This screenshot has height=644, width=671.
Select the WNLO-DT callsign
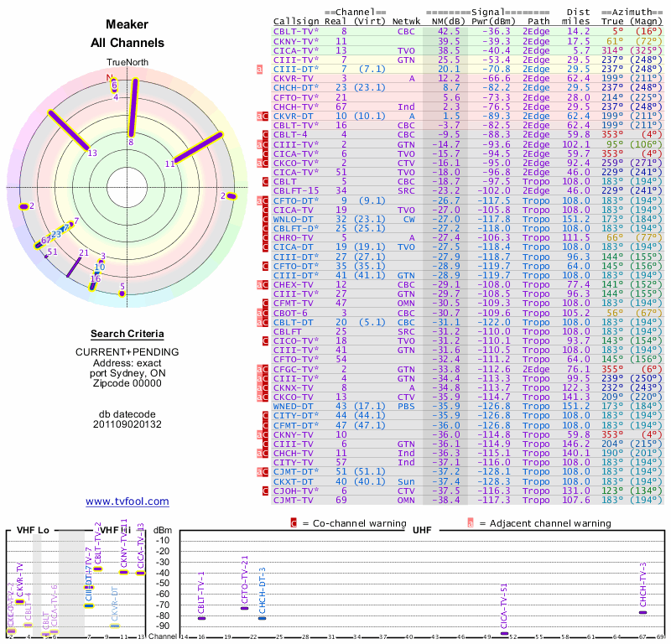coord(294,219)
